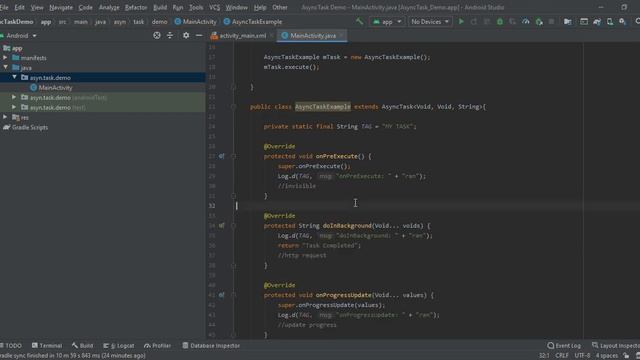Open the Edit menu

click(x=19, y=7)
